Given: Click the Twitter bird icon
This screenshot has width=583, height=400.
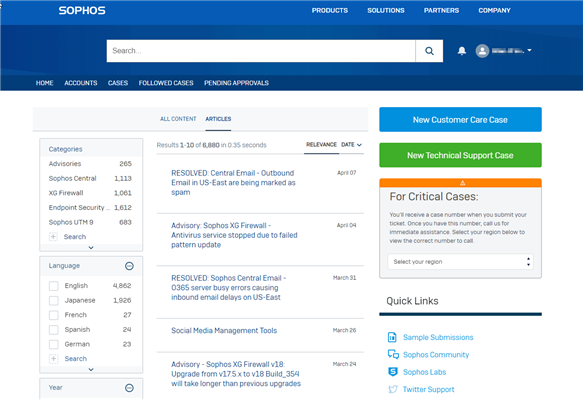Looking at the screenshot, I should tap(393, 389).
